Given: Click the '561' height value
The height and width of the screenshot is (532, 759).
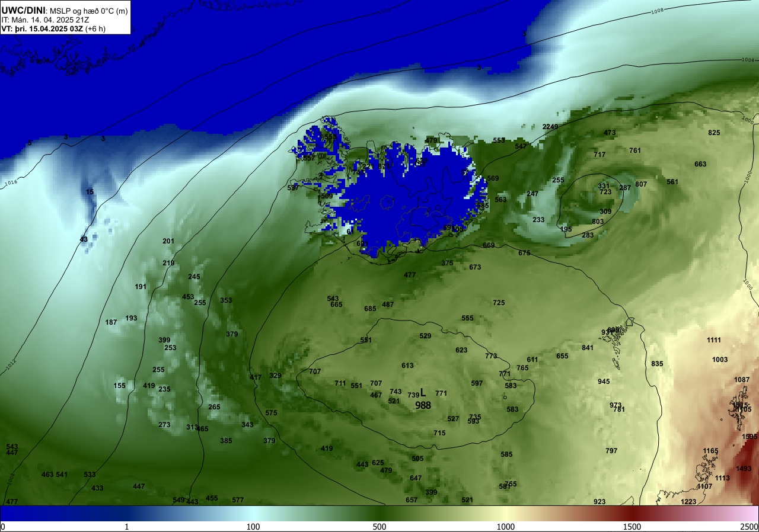Looking at the screenshot, I should click(x=672, y=182).
